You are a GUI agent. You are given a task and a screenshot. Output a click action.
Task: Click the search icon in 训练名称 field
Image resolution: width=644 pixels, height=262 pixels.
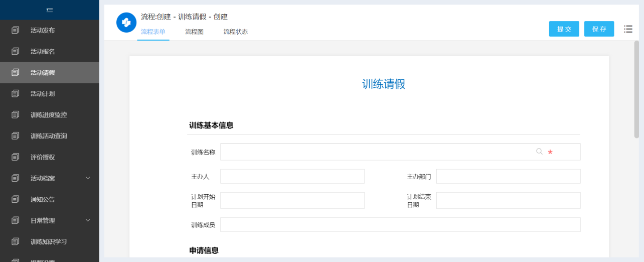539,152
